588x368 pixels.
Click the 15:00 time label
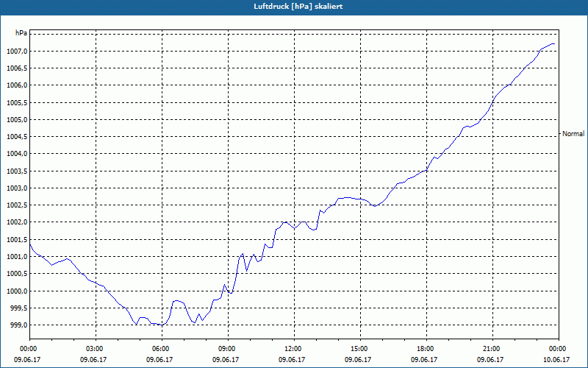[x=360, y=349]
